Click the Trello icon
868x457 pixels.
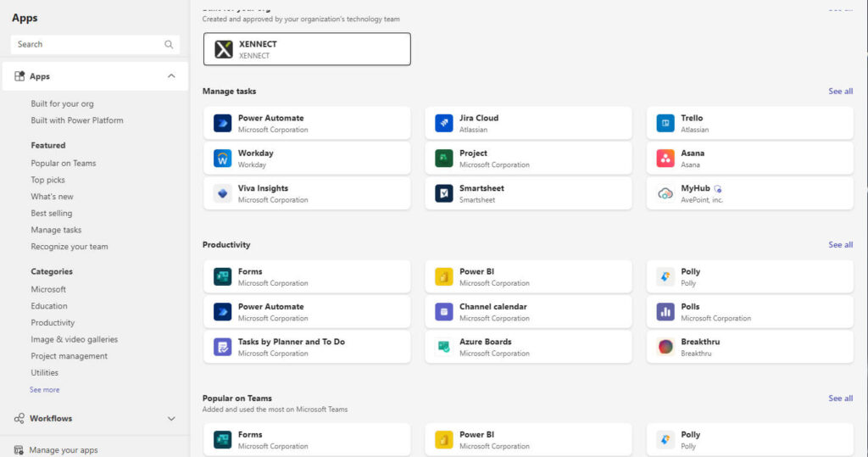click(x=665, y=123)
